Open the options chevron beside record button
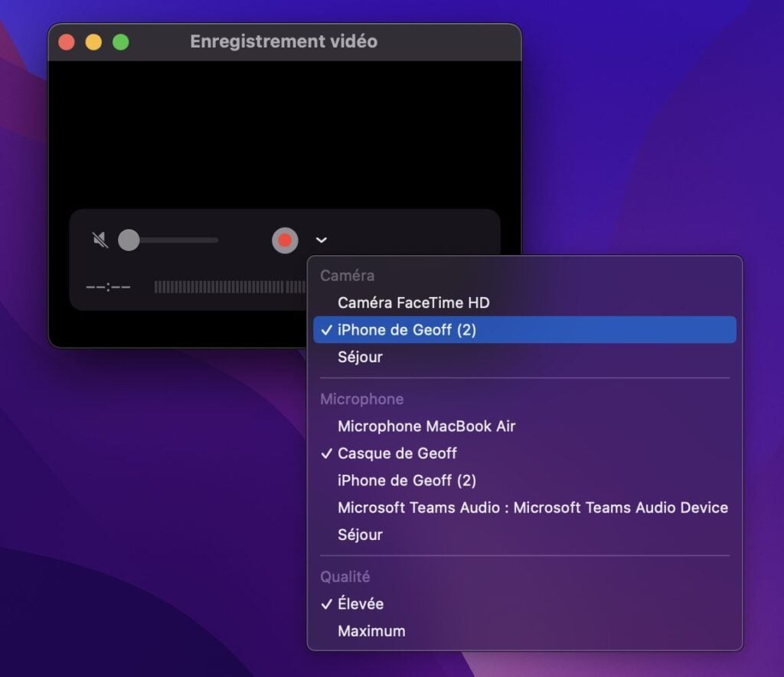This screenshot has height=677, width=784. tap(322, 240)
